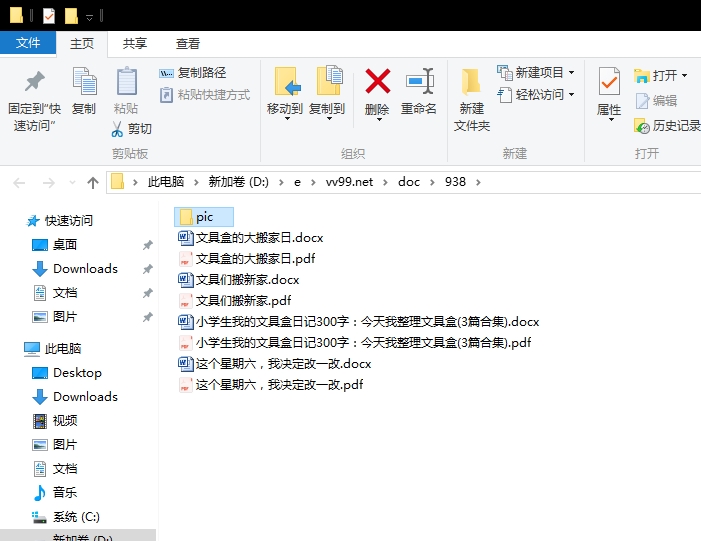The width and height of the screenshot is (701, 541).
Task: Click vv99.net in address bar
Action: pos(349,182)
